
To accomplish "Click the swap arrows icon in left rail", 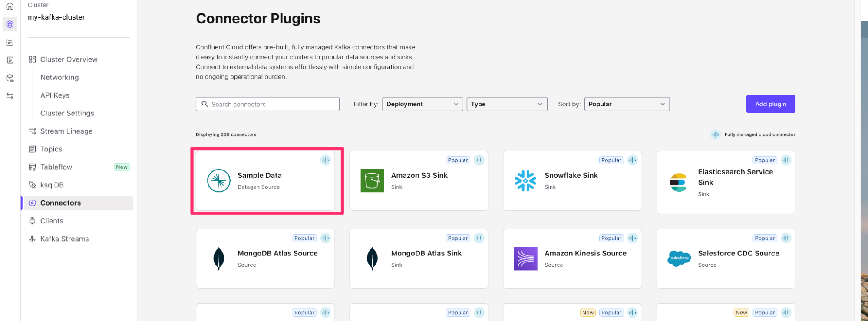I will [x=10, y=96].
